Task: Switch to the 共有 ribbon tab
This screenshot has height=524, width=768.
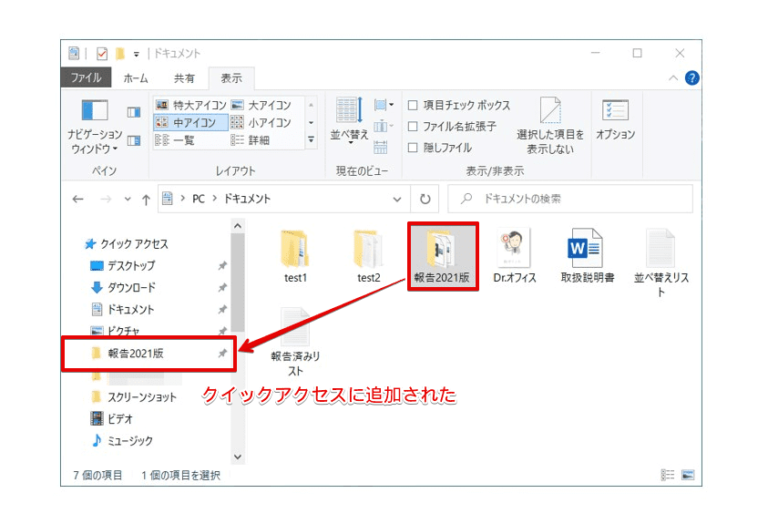Action: (x=184, y=78)
